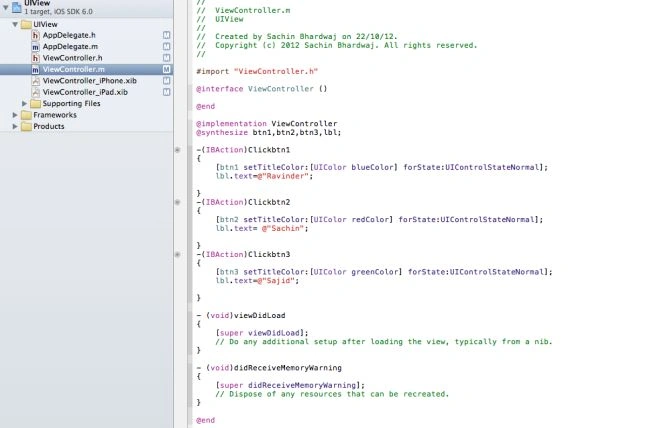Click the Frameworks folder icon
650x428 pixels.
click(x=26, y=115)
